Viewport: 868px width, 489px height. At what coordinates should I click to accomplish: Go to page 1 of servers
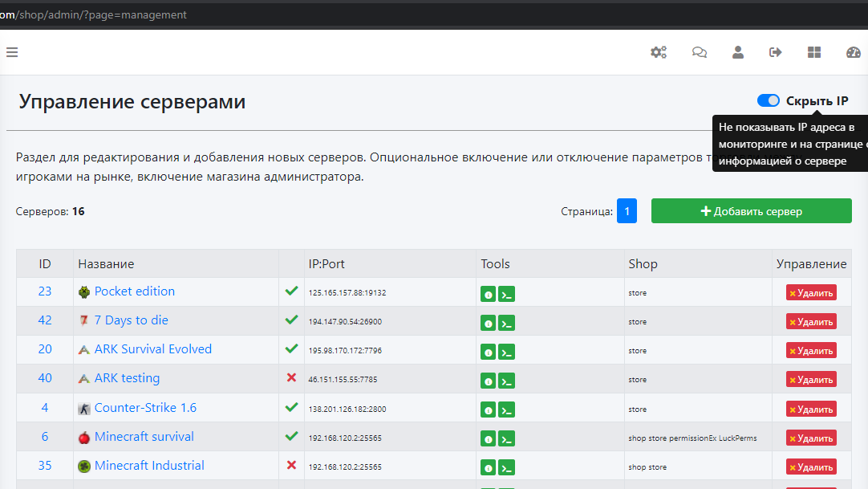click(627, 211)
